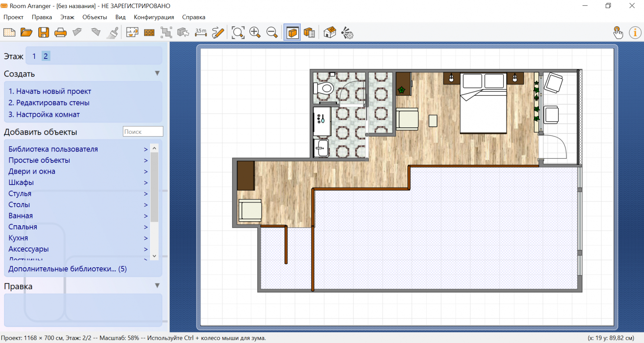Collapse the Правка section arrow
Screen dimensions: 644x343
(157, 286)
